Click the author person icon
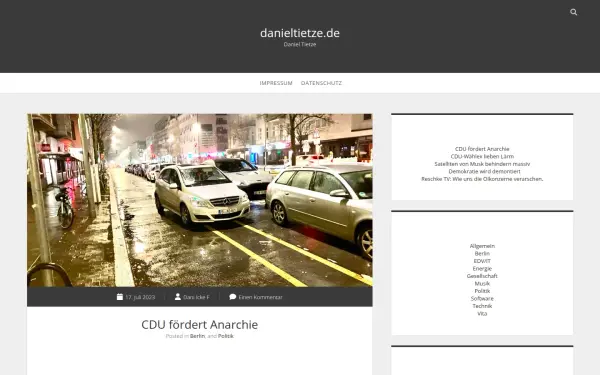The image size is (600, 375). click(x=178, y=297)
